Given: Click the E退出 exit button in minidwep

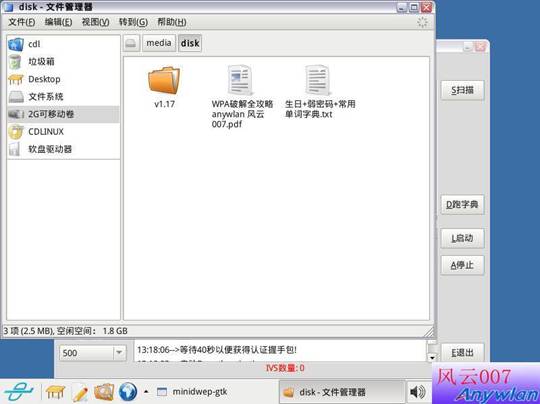Looking at the screenshot, I should (463, 353).
